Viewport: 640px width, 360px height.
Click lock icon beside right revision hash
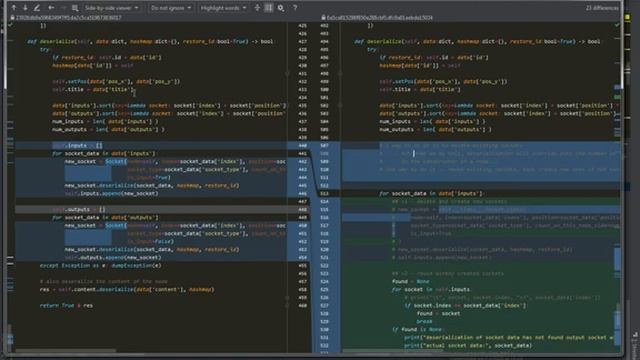point(323,18)
